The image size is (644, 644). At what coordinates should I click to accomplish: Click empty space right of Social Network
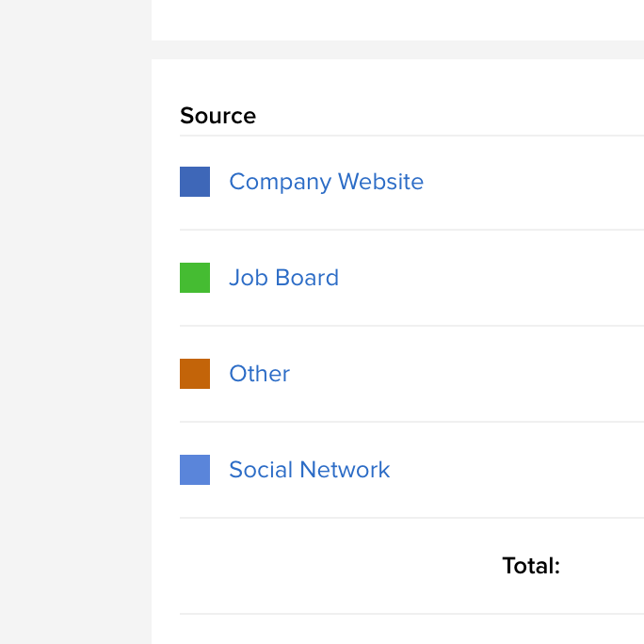[x=518, y=470]
